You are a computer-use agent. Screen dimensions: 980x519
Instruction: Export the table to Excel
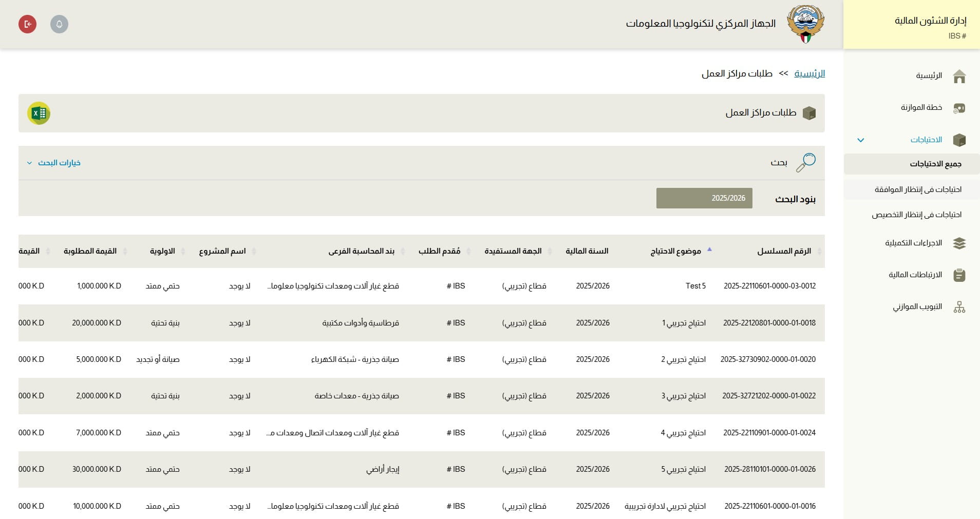click(x=39, y=113)
